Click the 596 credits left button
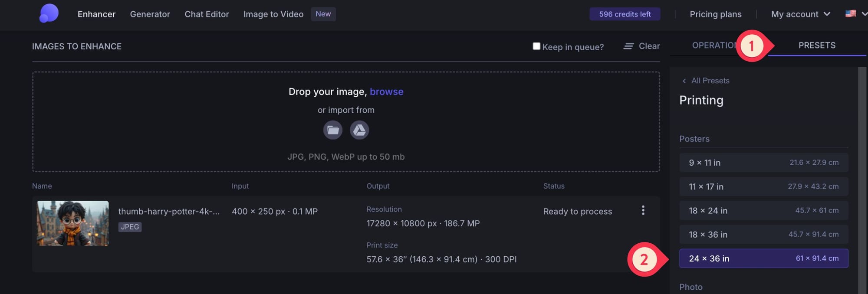The width and height of the screenshot is (868, 294). [625, 14]
